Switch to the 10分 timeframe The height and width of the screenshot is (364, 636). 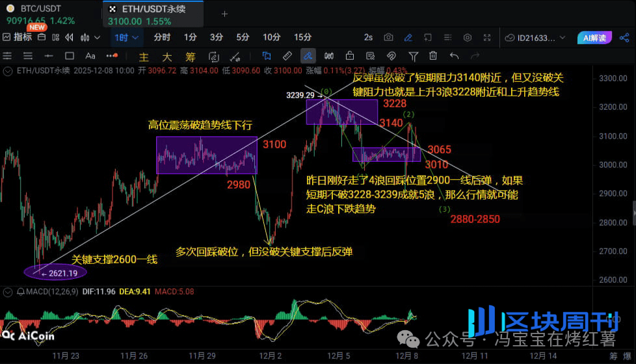click(271, 37)
